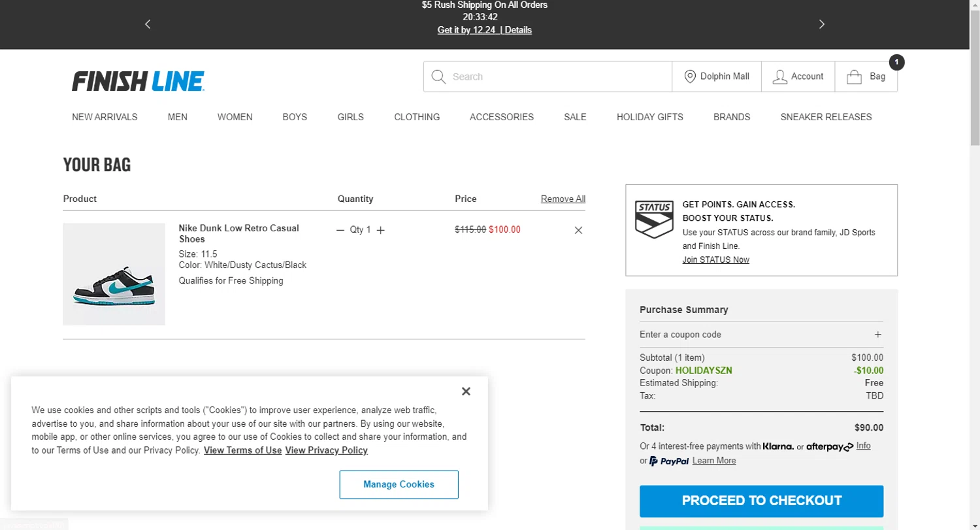Image resolution: width=980 pixels, height=530 pixels.
Task: Click PayPal Learn More link
Action: pyautogui.click(x=714, y=461)
